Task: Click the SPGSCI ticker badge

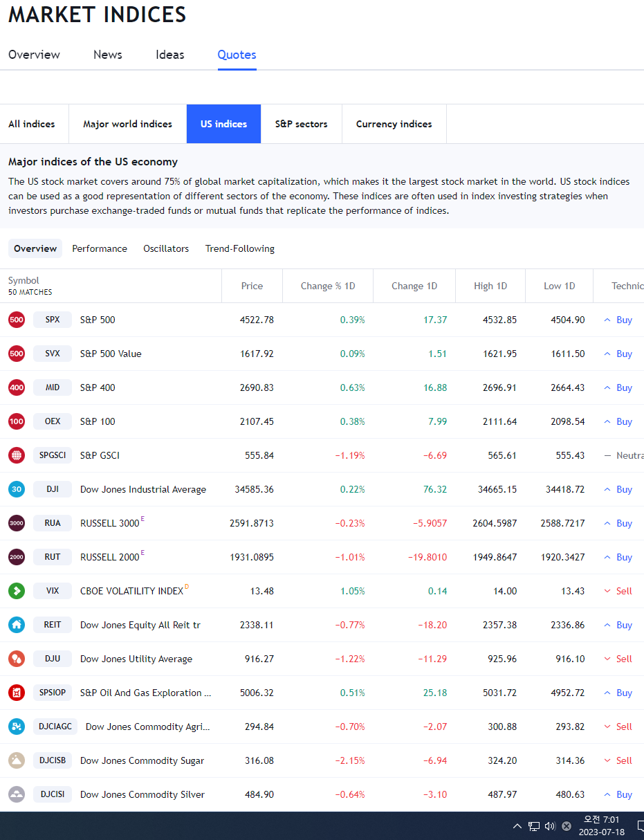Action: pyautogui.click(x=53, y=455)
